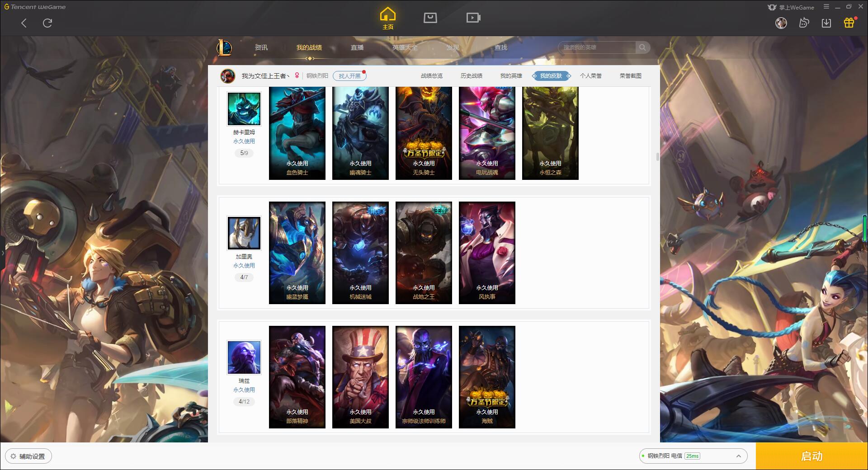Open the 直播 tab
The width and height of the screenshot is (868, 470).
click(357, 47)
